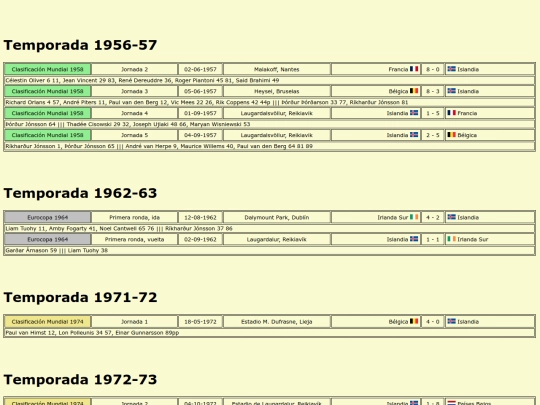540x405 pixels.
Task: Click the Malakoff, Nantes venue cell
Action: 277,69
